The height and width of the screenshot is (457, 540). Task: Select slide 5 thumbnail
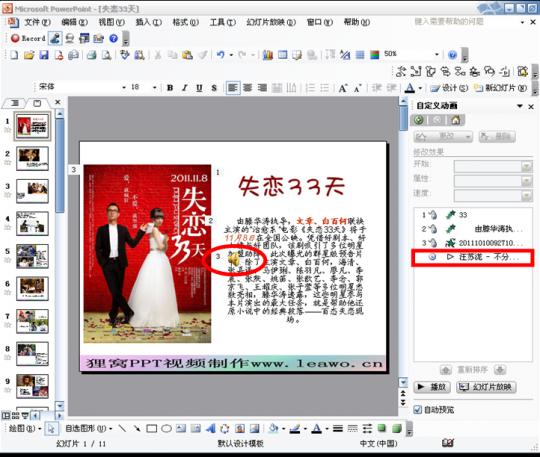click(32, 256)
